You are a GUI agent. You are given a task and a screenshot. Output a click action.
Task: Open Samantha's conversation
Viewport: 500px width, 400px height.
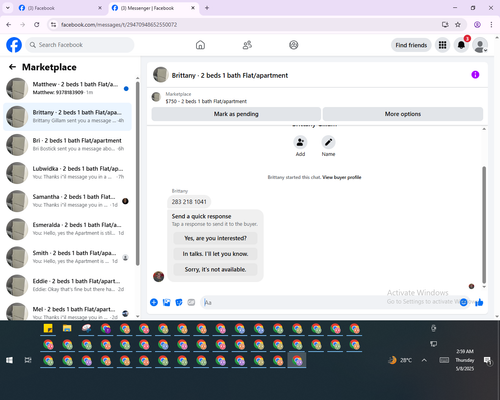tap(68, 201)
